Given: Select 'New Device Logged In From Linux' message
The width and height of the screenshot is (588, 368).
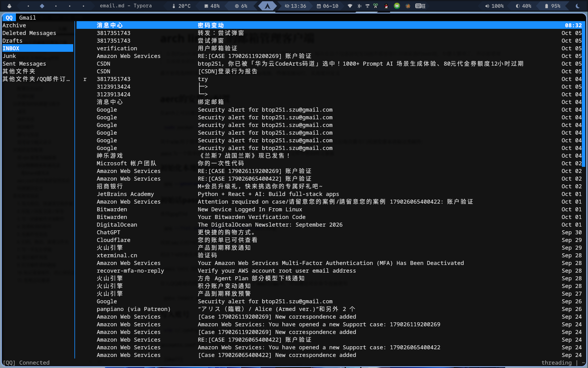Looking at the screenshot, I should 330,209.
